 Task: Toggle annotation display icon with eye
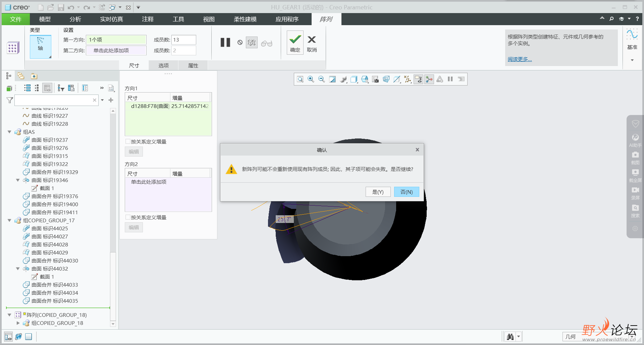[x=418, y=79]
